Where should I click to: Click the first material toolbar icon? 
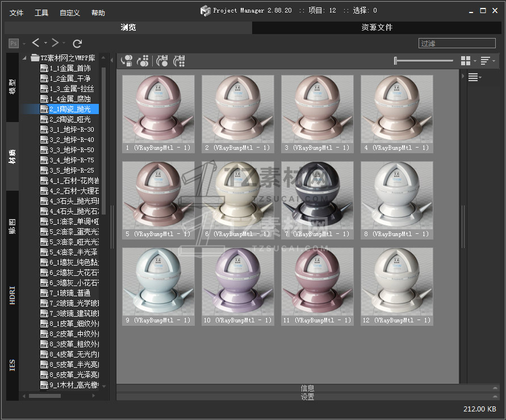coord(128,61)
